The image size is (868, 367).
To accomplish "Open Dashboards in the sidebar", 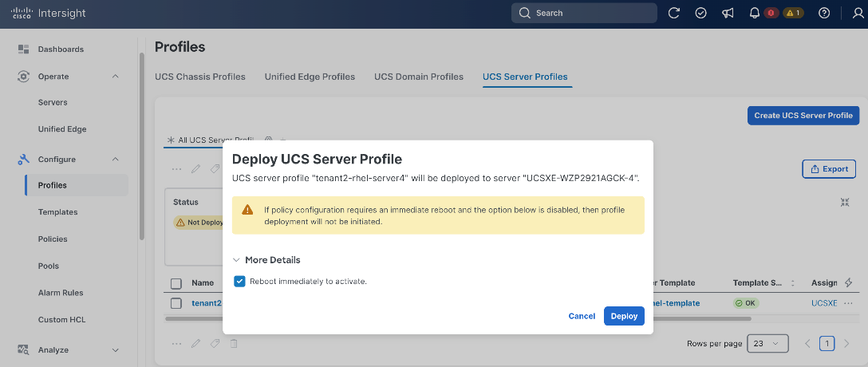I will [61, 49].
